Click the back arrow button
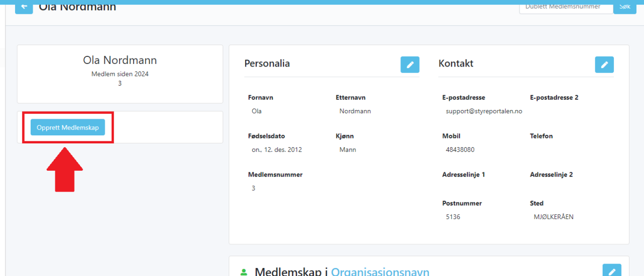 click(x=24, y=7)
